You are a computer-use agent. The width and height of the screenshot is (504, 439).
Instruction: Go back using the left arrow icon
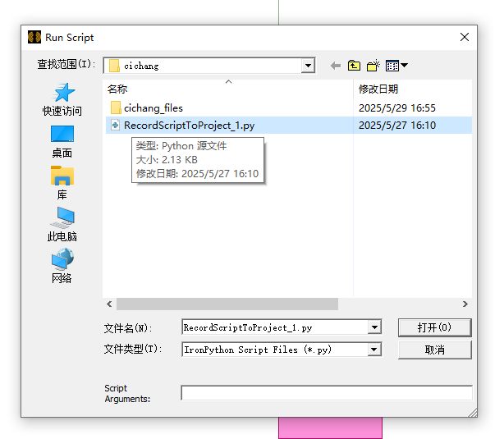[336, 66]
